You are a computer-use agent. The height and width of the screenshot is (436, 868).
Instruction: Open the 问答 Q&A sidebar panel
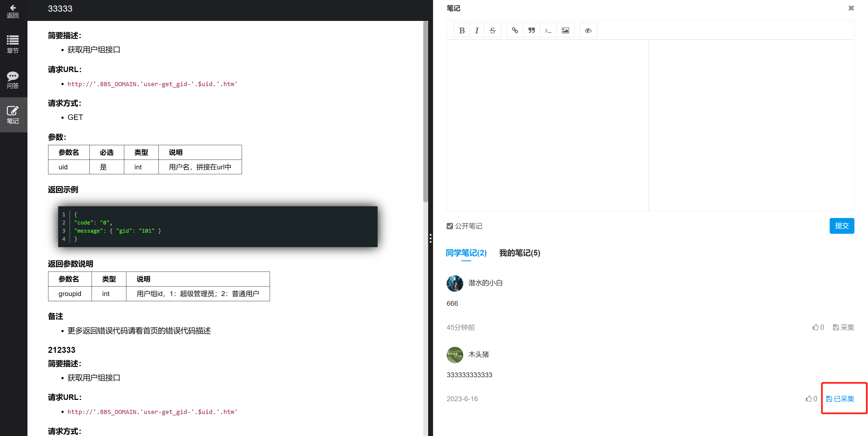click(13, 80)
